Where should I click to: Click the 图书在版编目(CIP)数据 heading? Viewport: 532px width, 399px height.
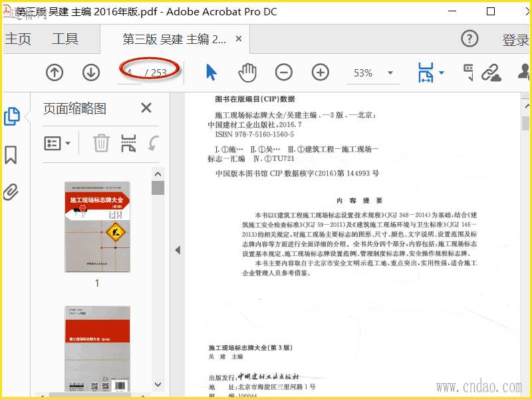point(255,99)
